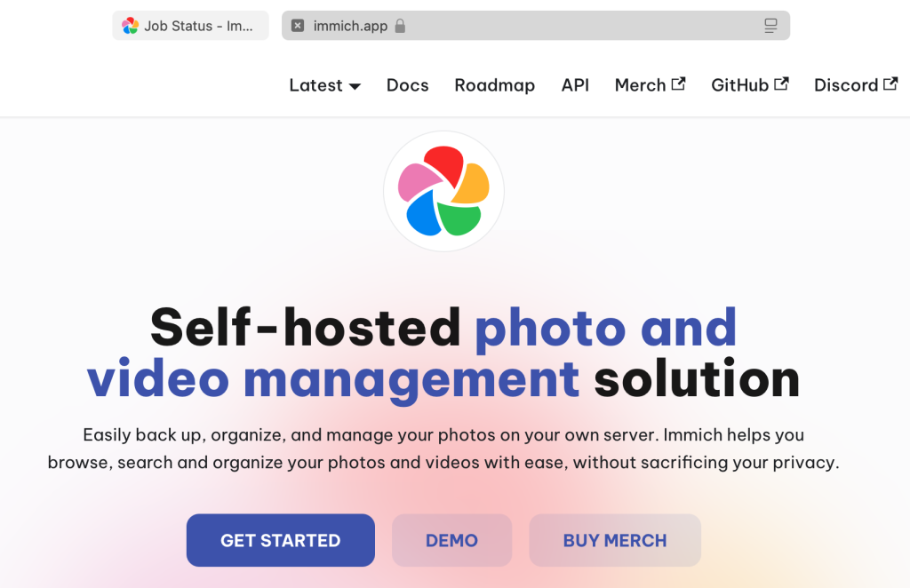Click the Immich favicon in the browser tab

pos(131,26)
